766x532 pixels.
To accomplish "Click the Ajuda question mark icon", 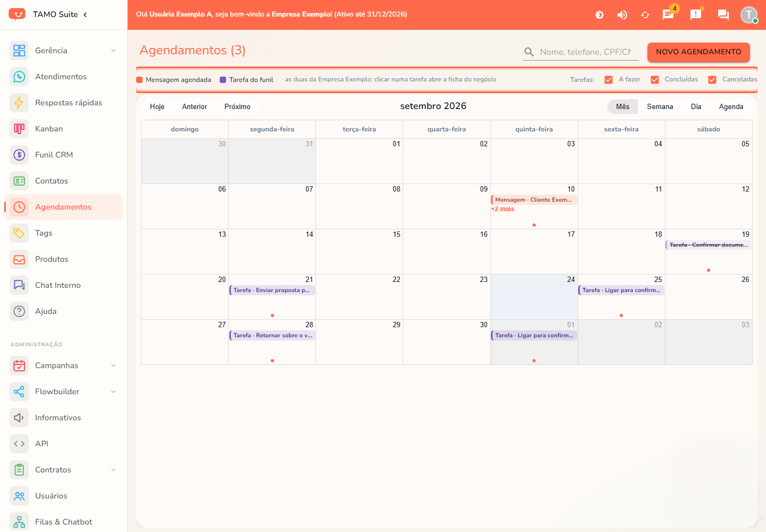I will coord(19,311).
